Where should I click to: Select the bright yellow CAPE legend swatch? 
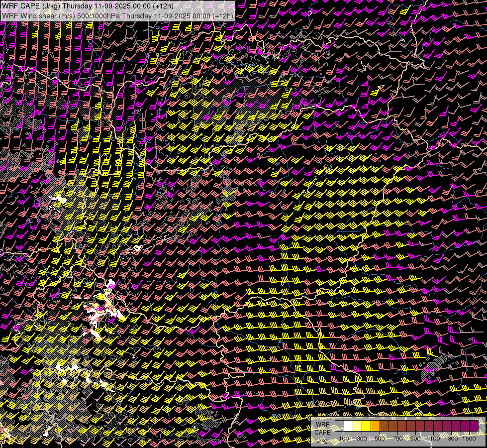coord(367,426)
